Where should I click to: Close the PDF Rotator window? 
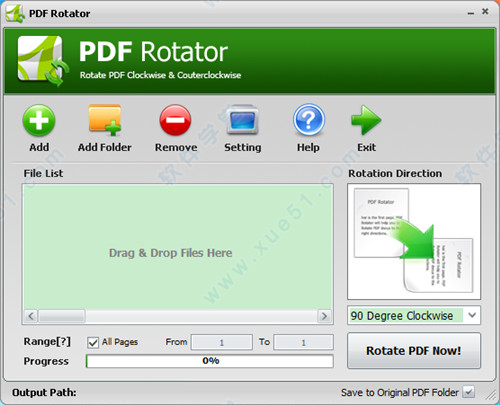485,12
